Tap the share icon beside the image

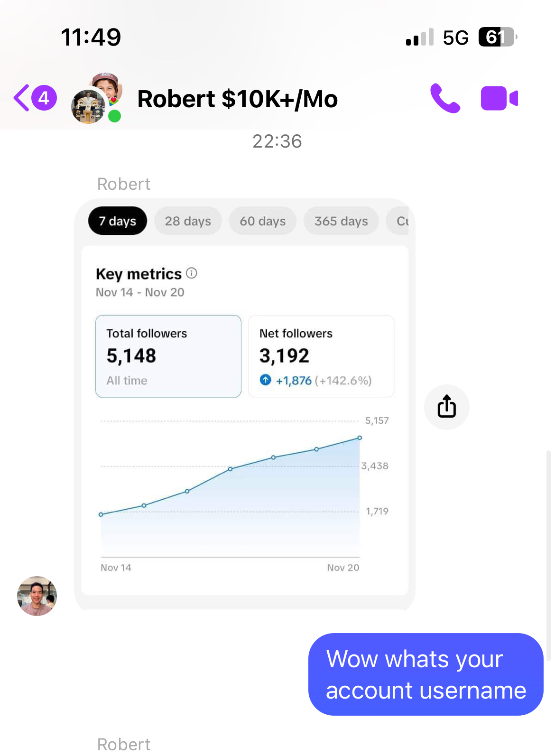click(446, 407)
